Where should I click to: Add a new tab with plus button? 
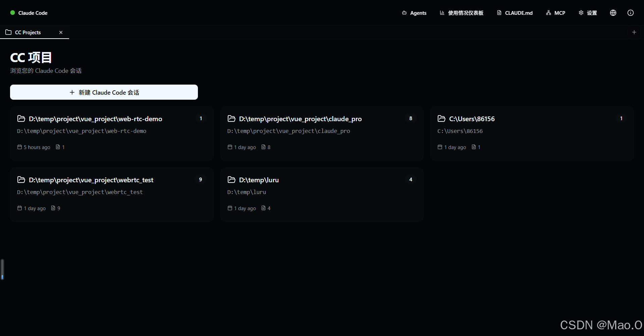(x=634, y=32)
